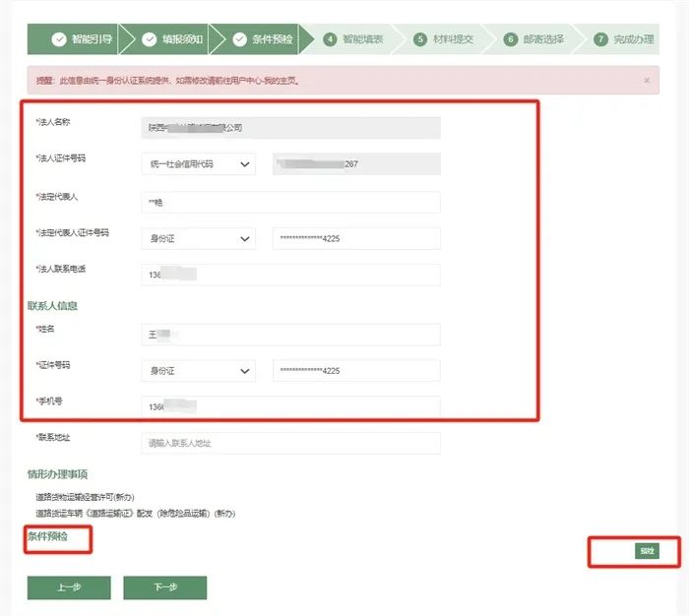Click the number 5 circle for 材料提交
689x616 pixels.
click(x=420, y=39)
